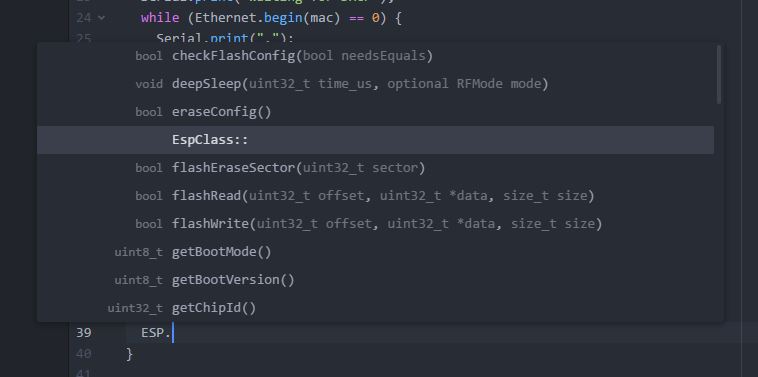Click the closing brace on line 40
The image size is (758, 377).
[129, 354]
